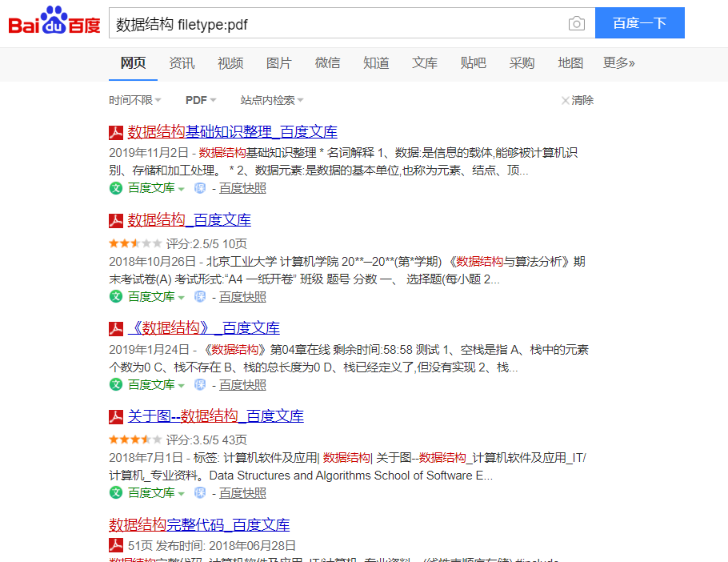Switch to the 地图 tab

click(570, 63)
